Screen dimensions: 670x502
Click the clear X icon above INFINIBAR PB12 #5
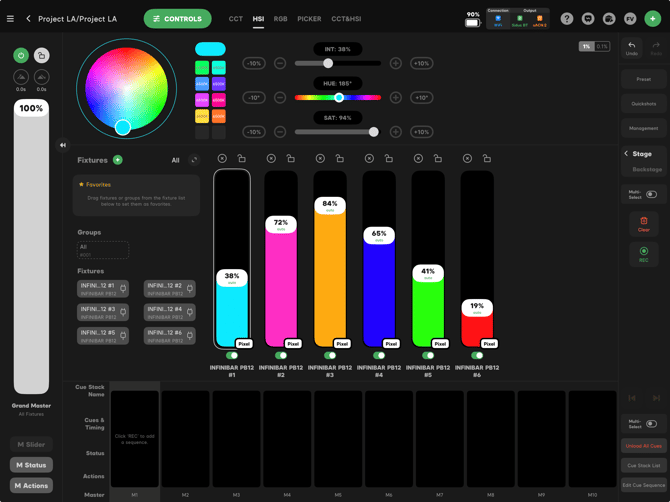418,159
